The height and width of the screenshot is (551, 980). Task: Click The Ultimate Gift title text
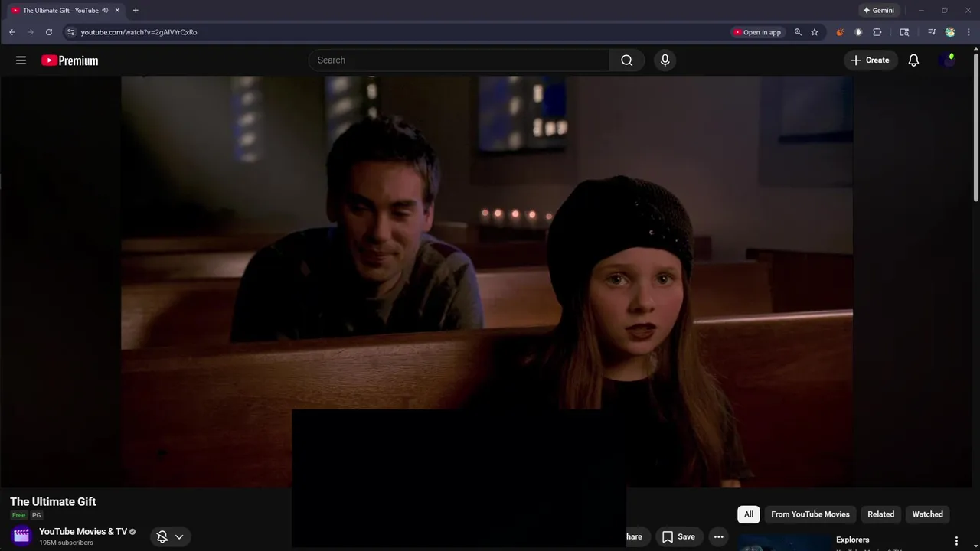[x=53, y=502]
